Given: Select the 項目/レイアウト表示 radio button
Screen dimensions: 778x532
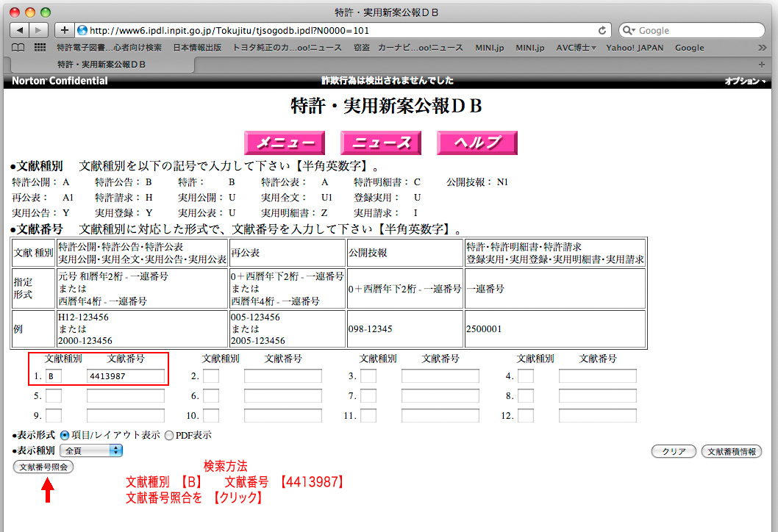Looking at the screenshot, I should point(65,435).
